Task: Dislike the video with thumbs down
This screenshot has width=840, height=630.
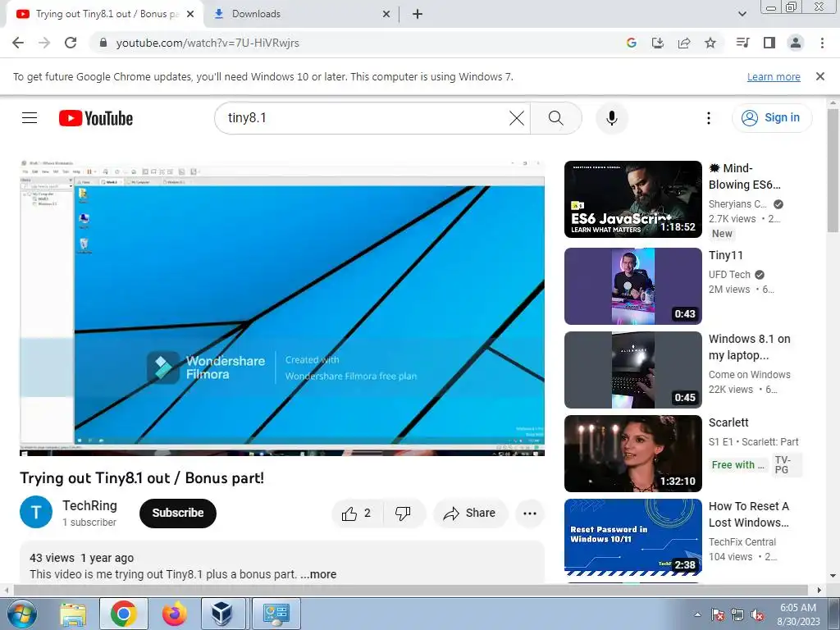Action: 403,514
